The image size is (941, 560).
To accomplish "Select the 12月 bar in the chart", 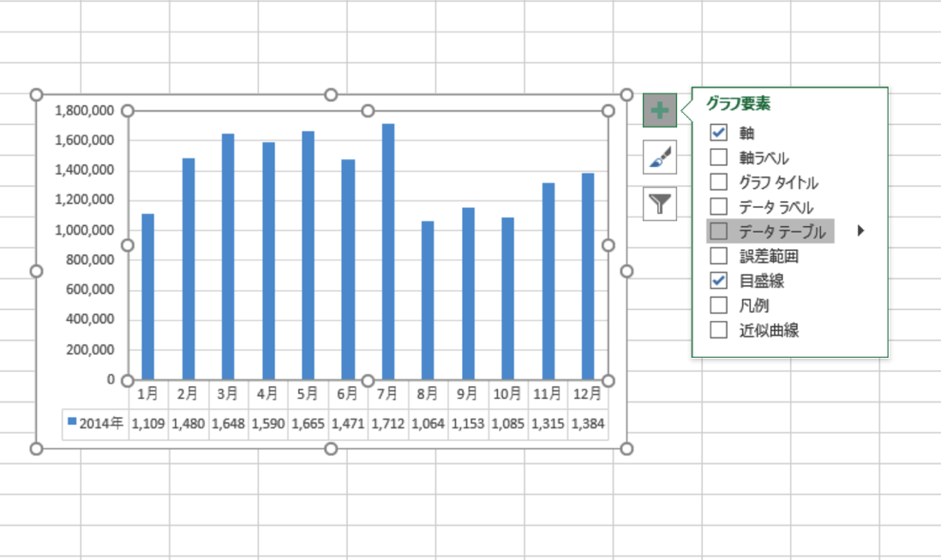I will point(588,277).
